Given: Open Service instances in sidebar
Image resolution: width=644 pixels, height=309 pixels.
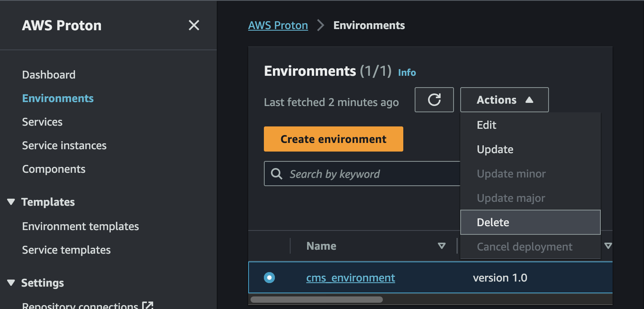Looking at the screenshot, I should tap(64, 145).
